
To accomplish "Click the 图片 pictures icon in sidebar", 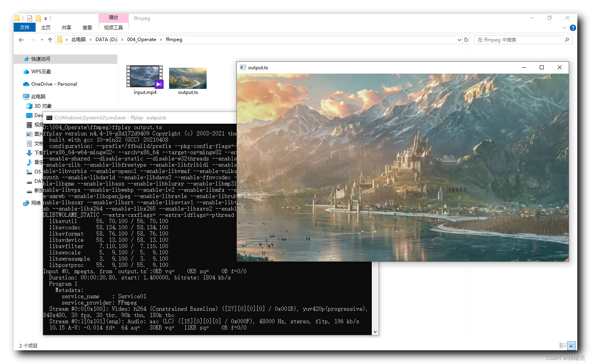I will [29, 134].
